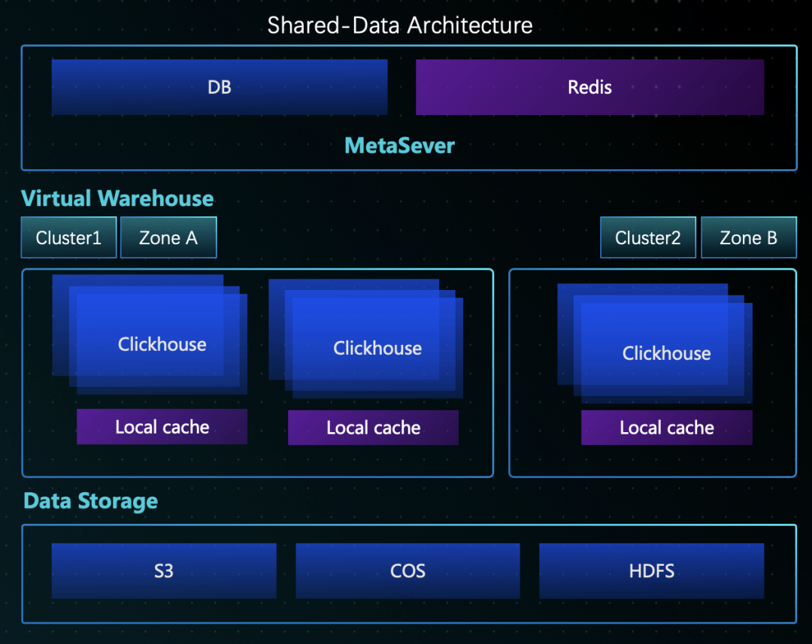Select the S3 storage block

tap(164, 571)
